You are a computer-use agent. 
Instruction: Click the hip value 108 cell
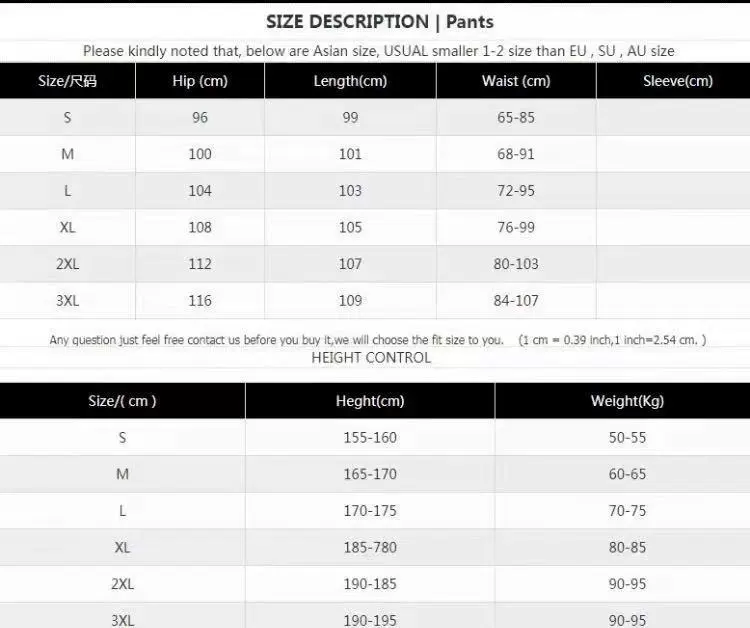point(200,227)
